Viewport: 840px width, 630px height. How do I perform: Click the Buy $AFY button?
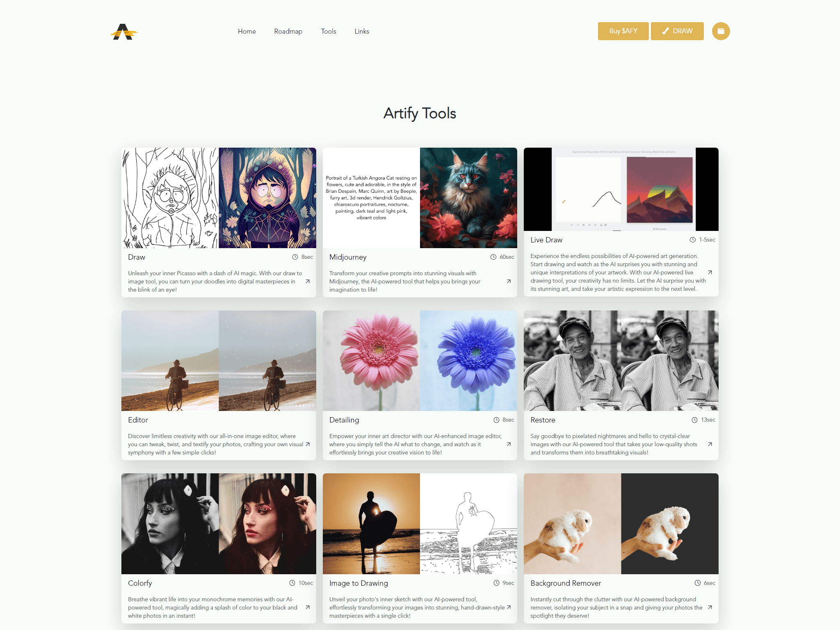tap(623, 31)
